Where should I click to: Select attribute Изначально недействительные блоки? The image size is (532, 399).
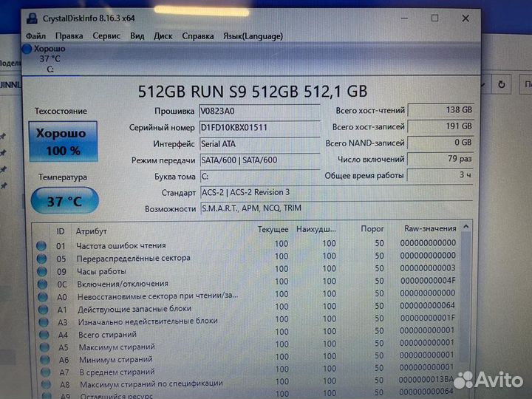pos(148,321)
